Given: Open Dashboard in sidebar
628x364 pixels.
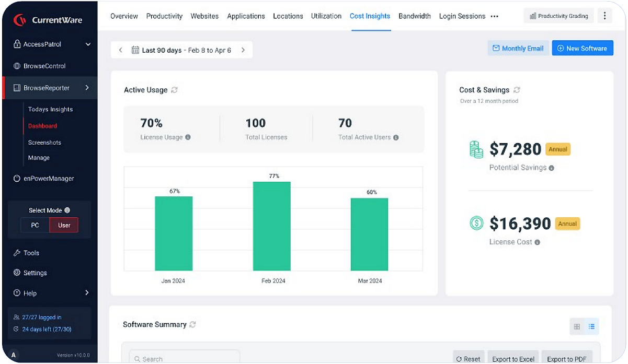Looking at the screenshot, I should [42, 126].
